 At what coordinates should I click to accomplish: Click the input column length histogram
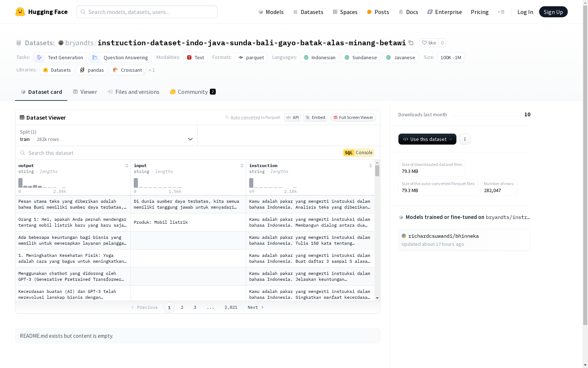click(x=158, y=183)
